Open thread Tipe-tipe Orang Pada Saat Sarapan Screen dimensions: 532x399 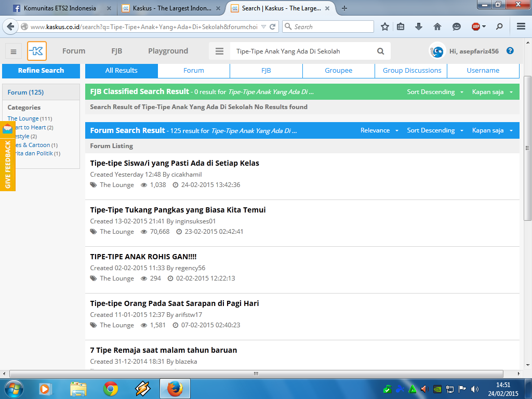(175, 303)
